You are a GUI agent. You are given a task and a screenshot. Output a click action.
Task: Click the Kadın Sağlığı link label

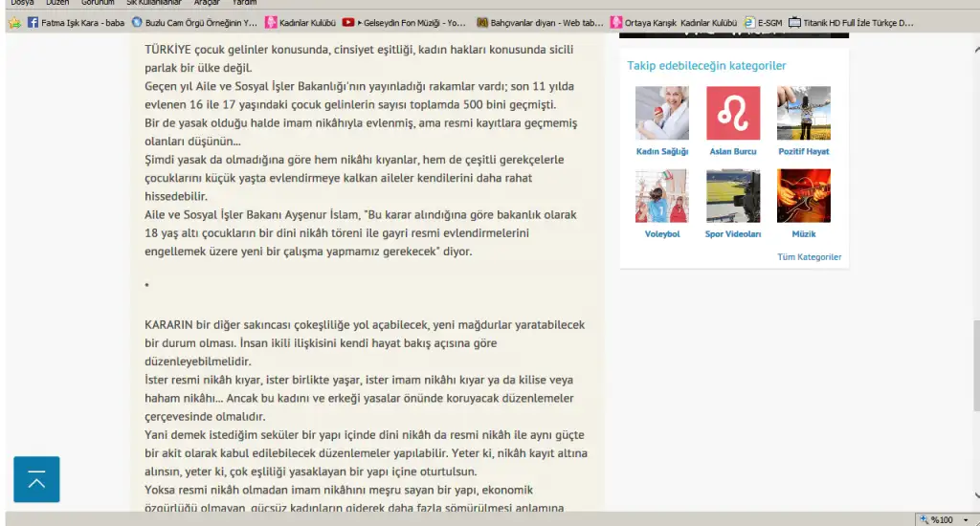662,151
